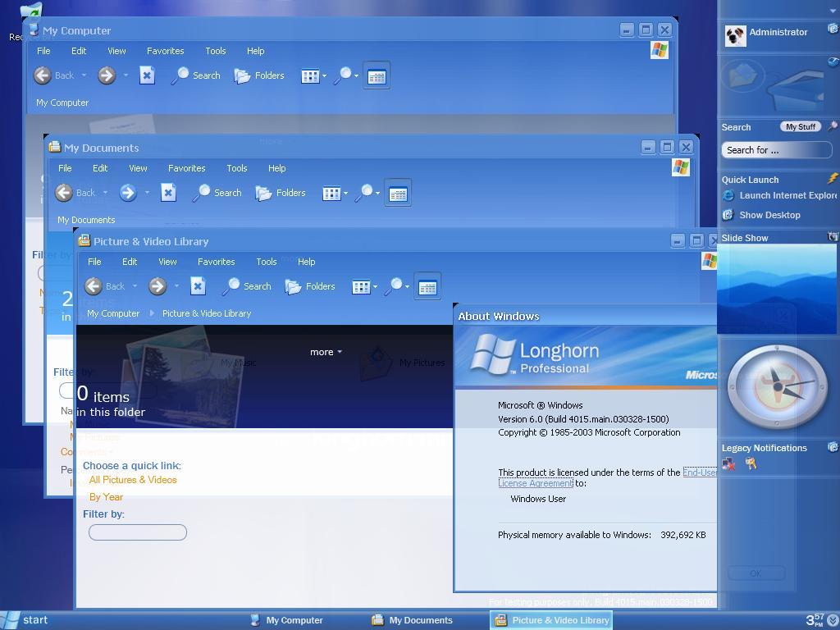
Task: Click the Windows flag logo in My Documents
Action: [x=681, y=167]
